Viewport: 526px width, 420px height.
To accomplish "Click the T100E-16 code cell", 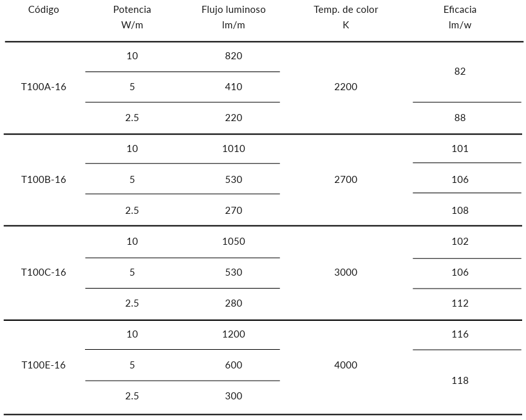I will click(x=44, y=365).
